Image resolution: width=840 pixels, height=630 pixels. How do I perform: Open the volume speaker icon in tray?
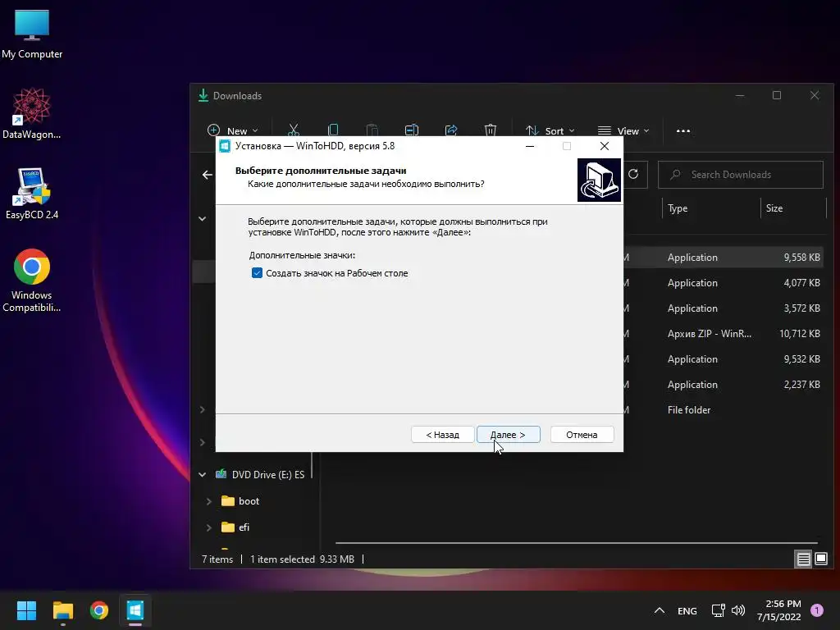click(738, 610)
